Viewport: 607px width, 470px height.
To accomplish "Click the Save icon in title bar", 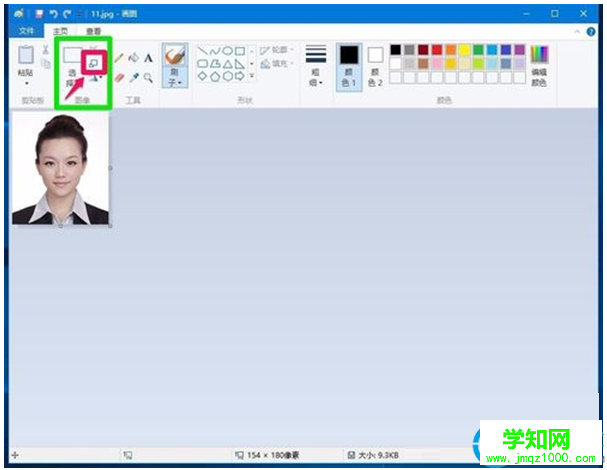I will click(x=39, y=14).
